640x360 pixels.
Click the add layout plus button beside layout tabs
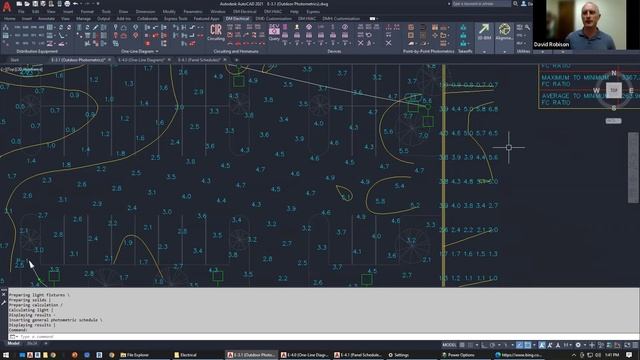pyautogui.click(x=45, y=344)
